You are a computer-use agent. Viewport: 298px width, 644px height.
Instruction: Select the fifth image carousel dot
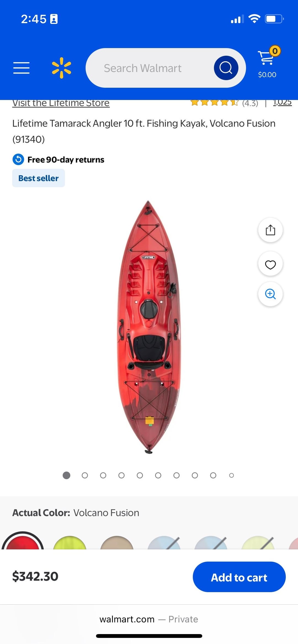tap(140, 475)
